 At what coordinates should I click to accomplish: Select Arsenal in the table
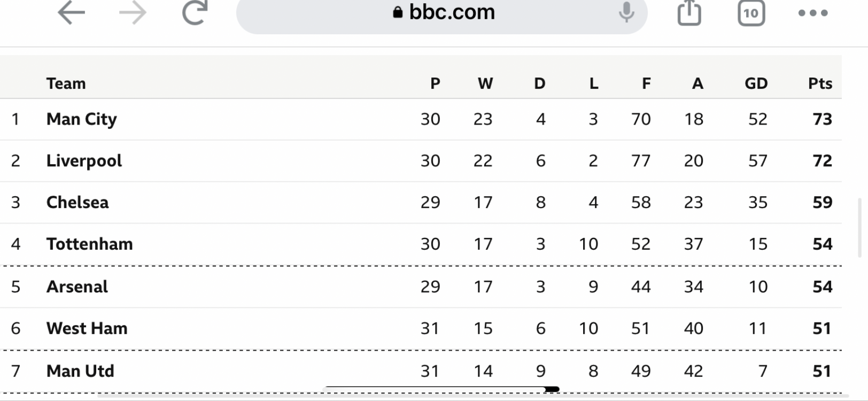tap(77, 287)
